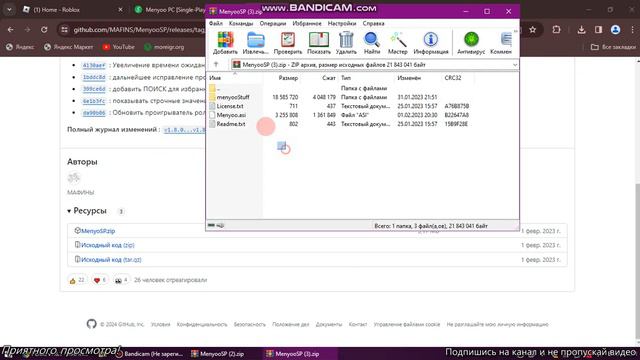The image size is (640, 360).
Task: Click the МАФИНЫ author avatar
Action: (x=74, y=178)
